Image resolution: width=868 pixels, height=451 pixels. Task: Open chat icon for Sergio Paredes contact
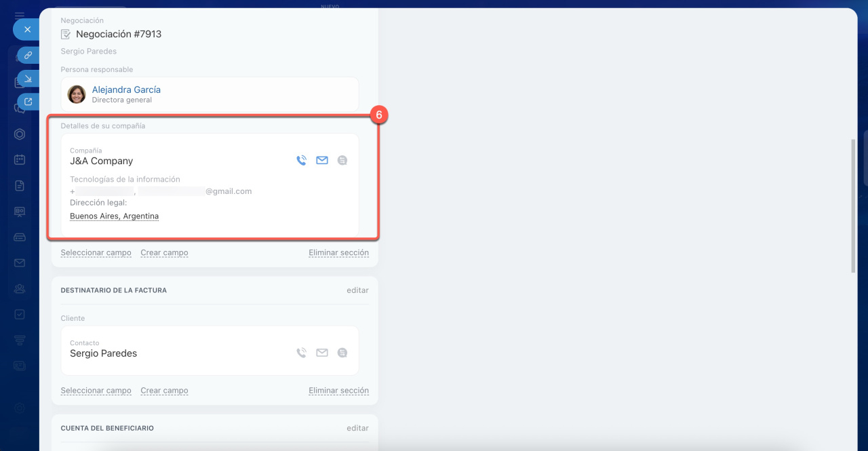click(342, 353)
